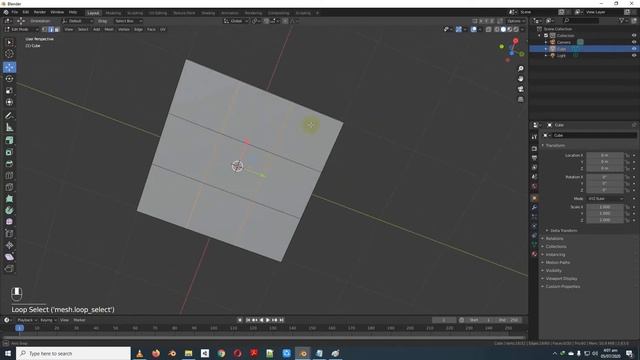The width and height of the screenshot is (640, 360).
Task: Choose the Loop Cut tool
Action: 9,176
